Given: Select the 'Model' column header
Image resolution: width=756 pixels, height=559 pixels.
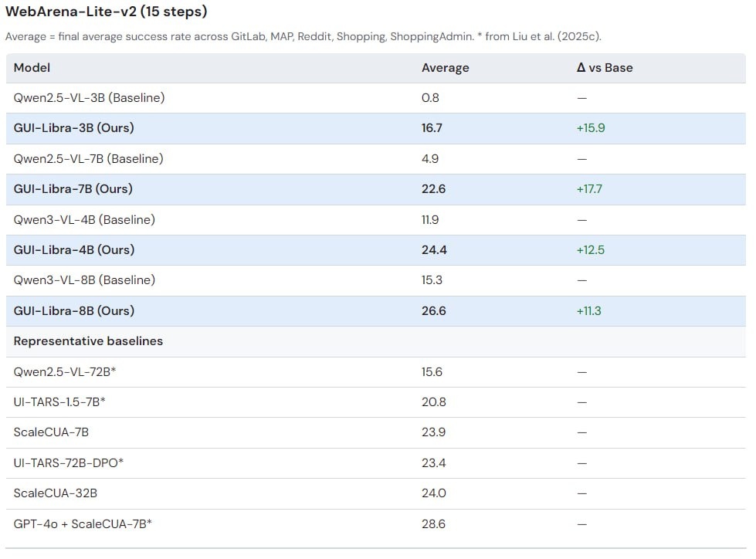Looking at the screenshot, I should tap(32, 67).
